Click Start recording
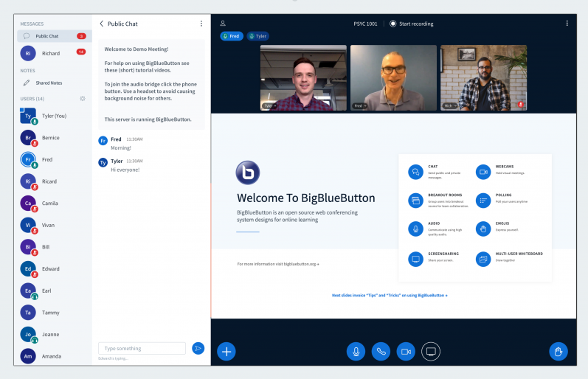The width and height of the screenshot is (588, 379). coord(412,24)
